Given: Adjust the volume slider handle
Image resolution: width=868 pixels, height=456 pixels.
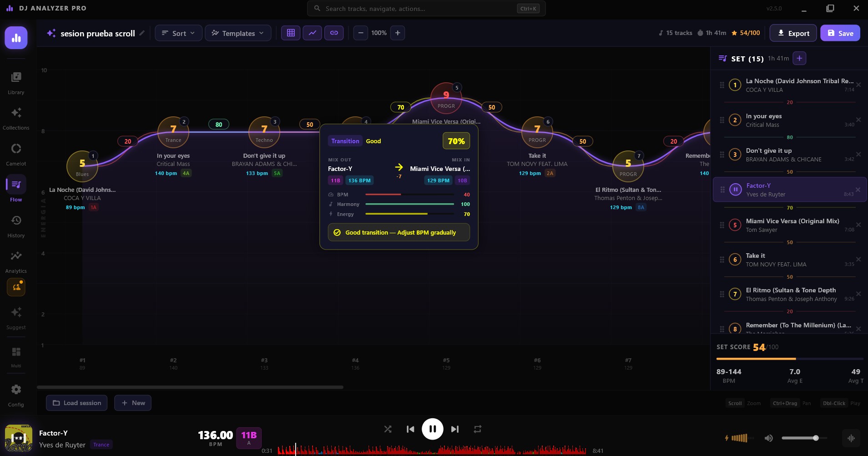Looking at the screenshot, I should (x=816, y=438).
